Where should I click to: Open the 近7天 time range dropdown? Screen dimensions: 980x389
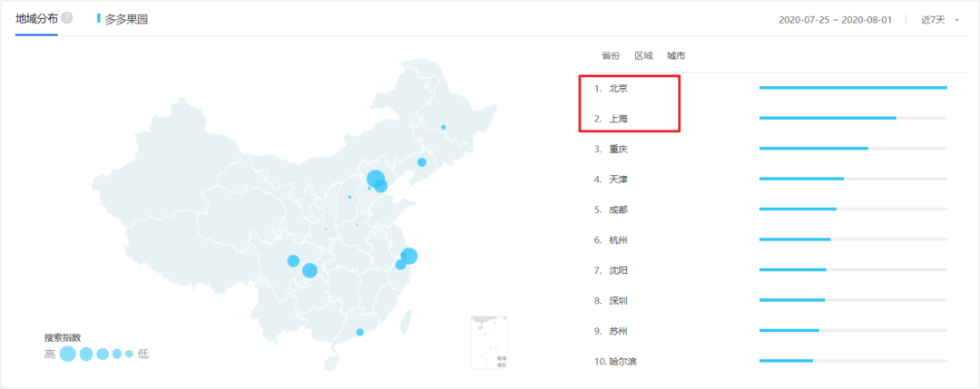(934, 20)
